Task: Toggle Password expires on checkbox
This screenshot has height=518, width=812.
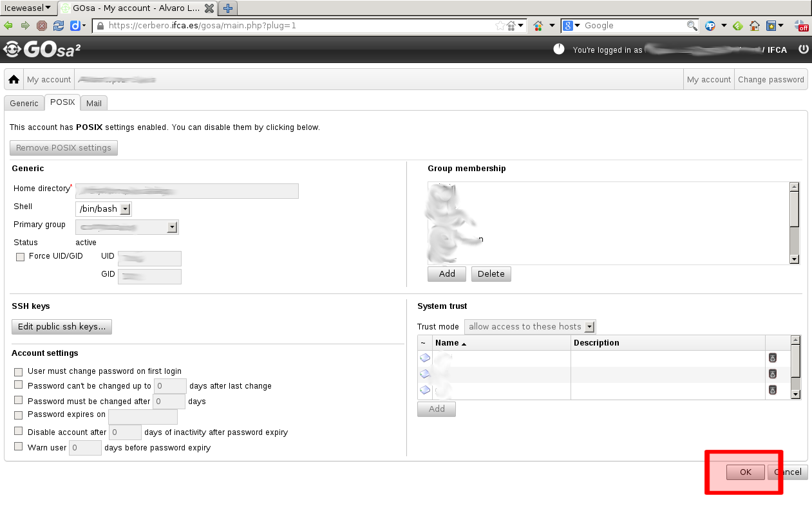Action: tap(19, 415)
